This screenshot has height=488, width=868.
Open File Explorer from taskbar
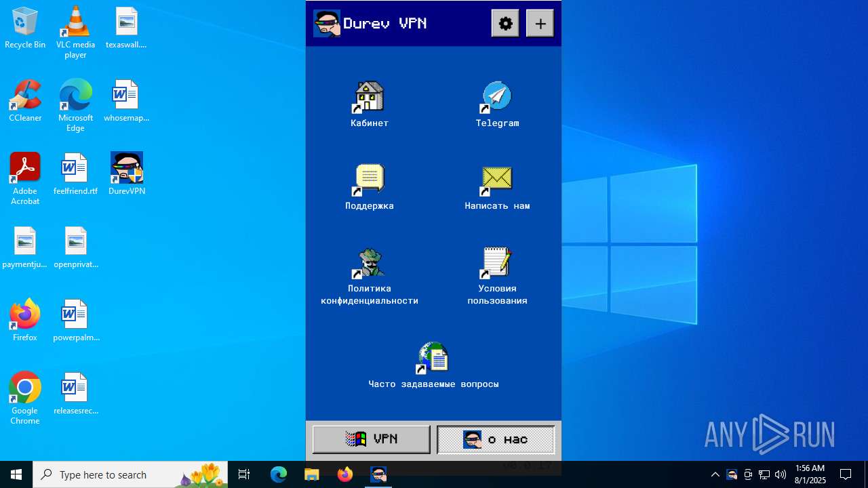(x=312, y=474)
